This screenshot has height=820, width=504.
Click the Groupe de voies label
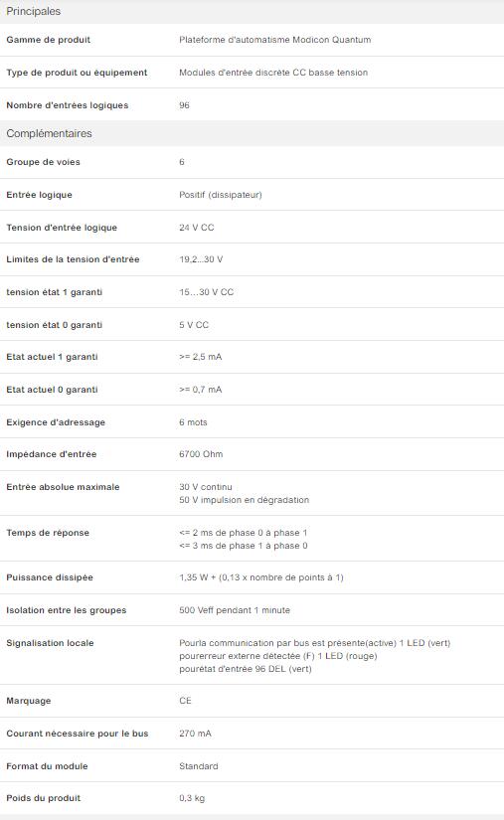coord(44,162)
